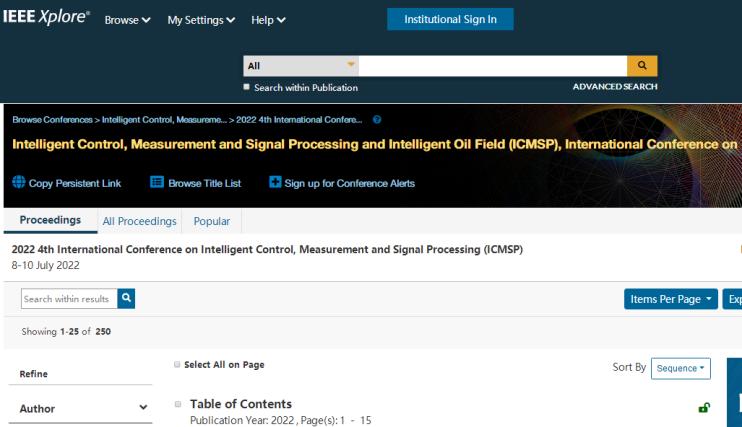Tick the Table of Contents checkbox
Viewport: 742px width, 427px height.
click(178, 404)
